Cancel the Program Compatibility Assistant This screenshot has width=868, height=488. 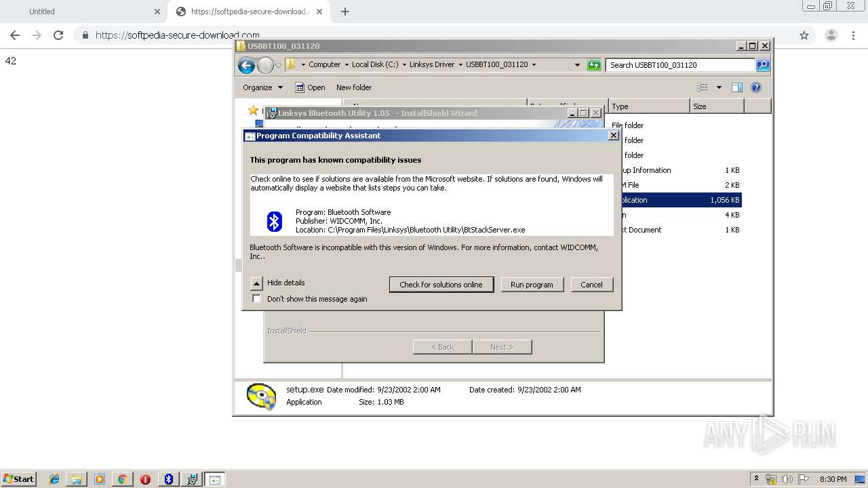coord(591,285)
